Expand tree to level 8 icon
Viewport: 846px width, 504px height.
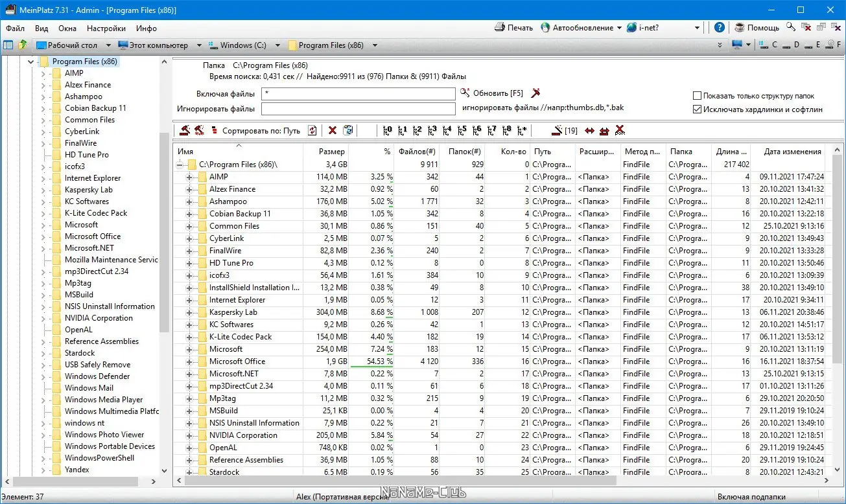click(506, 130)
